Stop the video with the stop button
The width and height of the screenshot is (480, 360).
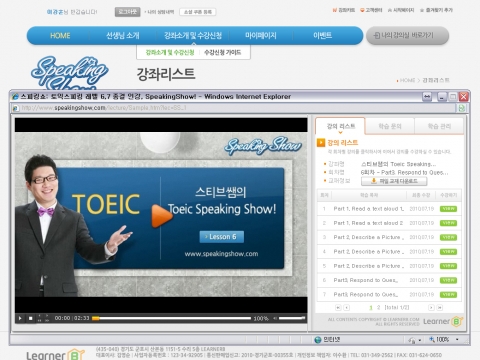[x=30, y=318]
